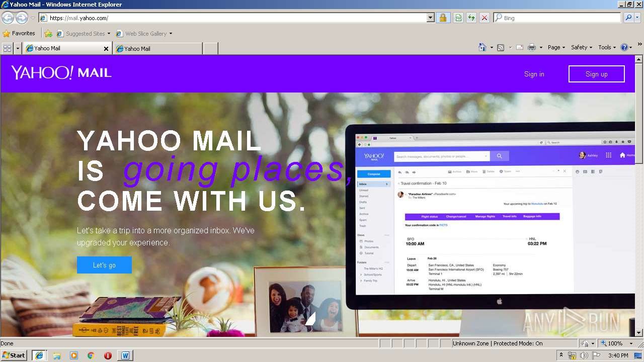The width and height of the screenshot is (644, 362).
Task: Click the blue Let's go button
Action: (104, 265)
